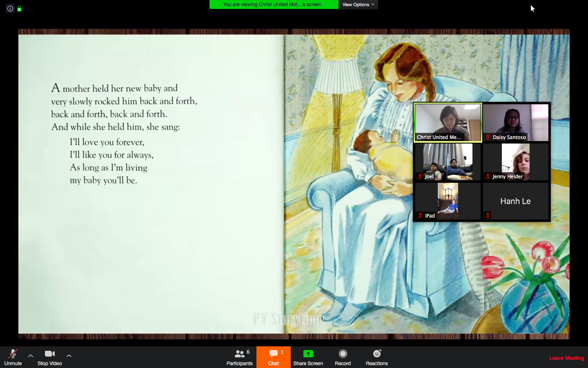
Task: Select Daisy Santoso's video thumbnail
Action: point(516,122)
